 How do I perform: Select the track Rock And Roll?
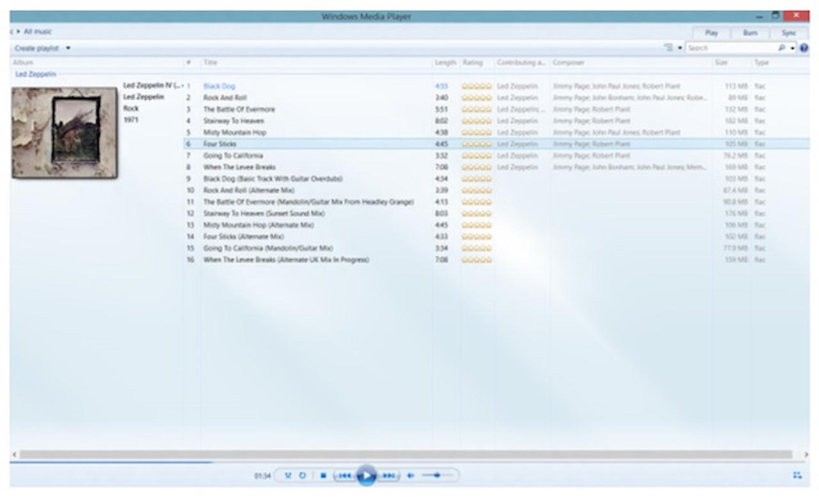pyautogui.click(x=225, y=98)
